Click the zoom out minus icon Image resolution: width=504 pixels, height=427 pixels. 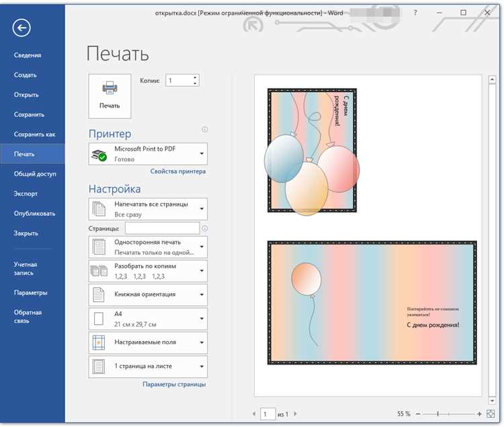coord(418,414)
